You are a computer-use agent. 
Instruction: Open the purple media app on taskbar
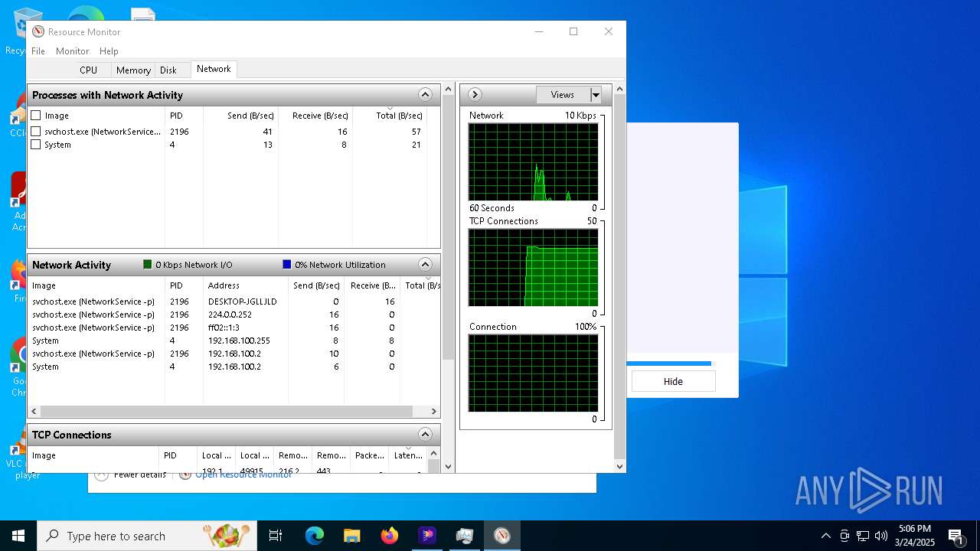click(427, 536)
